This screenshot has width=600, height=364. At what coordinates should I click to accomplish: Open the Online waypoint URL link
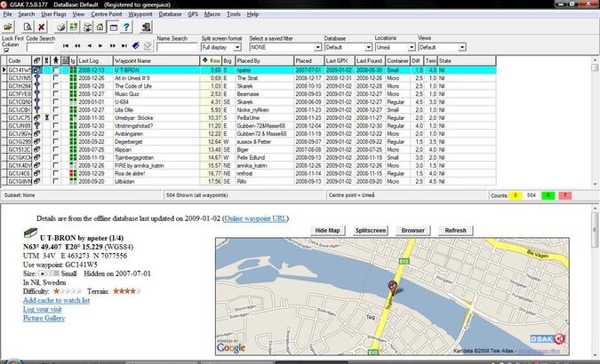pyautogui.click(x=255, y=218)
